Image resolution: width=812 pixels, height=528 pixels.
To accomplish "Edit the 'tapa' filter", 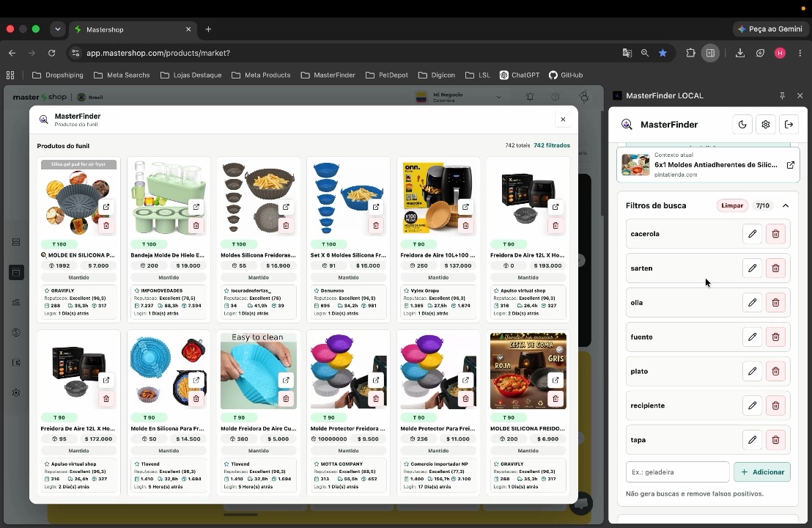I will pos(752,440).
